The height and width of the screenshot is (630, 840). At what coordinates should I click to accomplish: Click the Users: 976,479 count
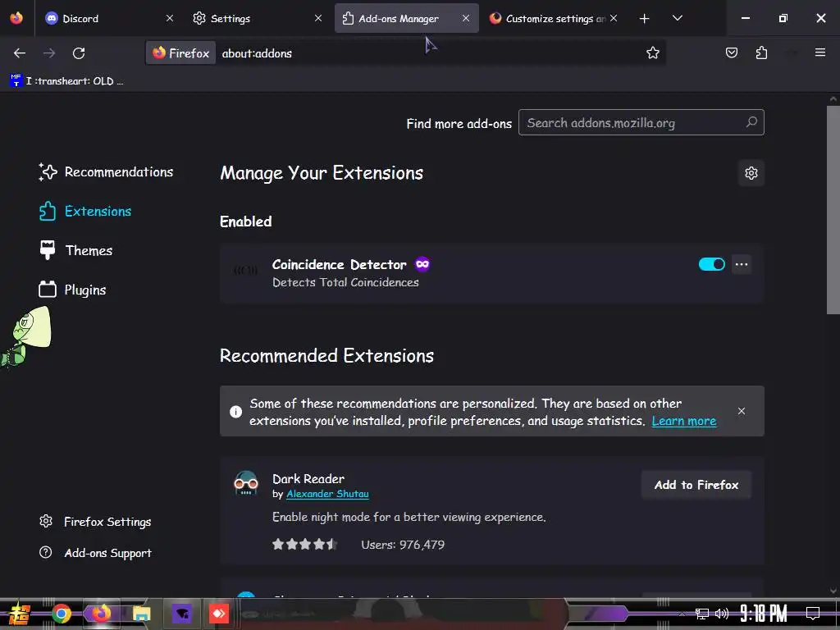coord(403,545)
